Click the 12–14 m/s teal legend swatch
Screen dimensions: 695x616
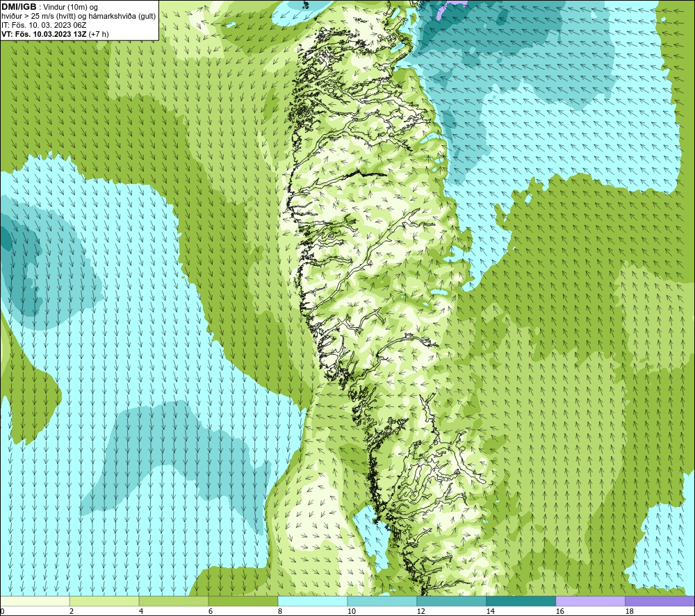451,601
